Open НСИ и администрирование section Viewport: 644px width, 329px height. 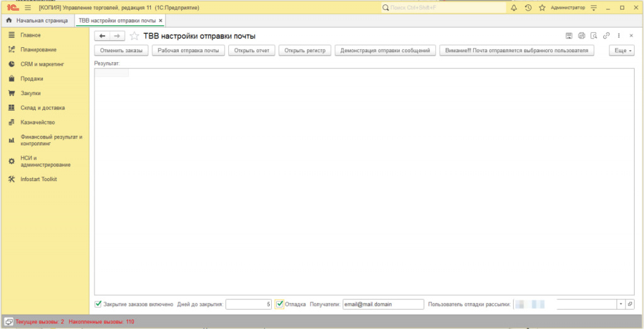coord(45,162)
